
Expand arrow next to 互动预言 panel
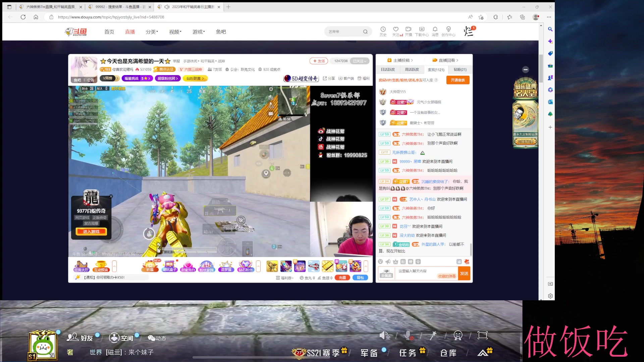point(114,266)
